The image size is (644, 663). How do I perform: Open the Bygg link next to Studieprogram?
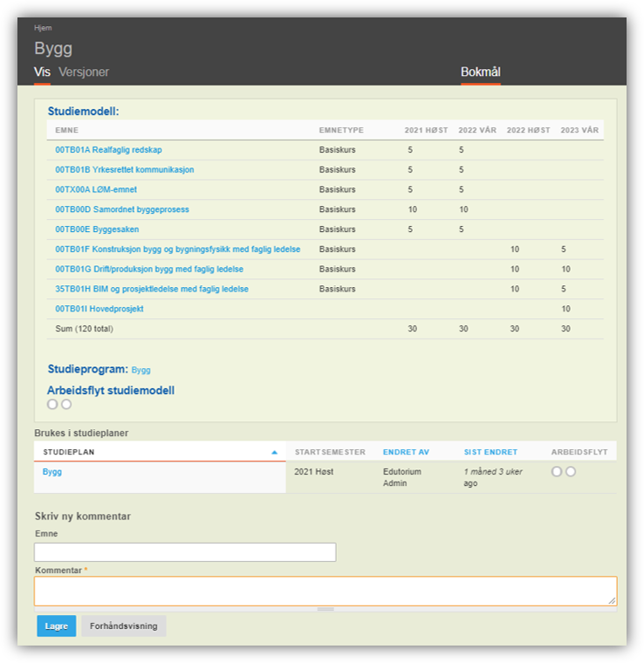coord(140,370)
